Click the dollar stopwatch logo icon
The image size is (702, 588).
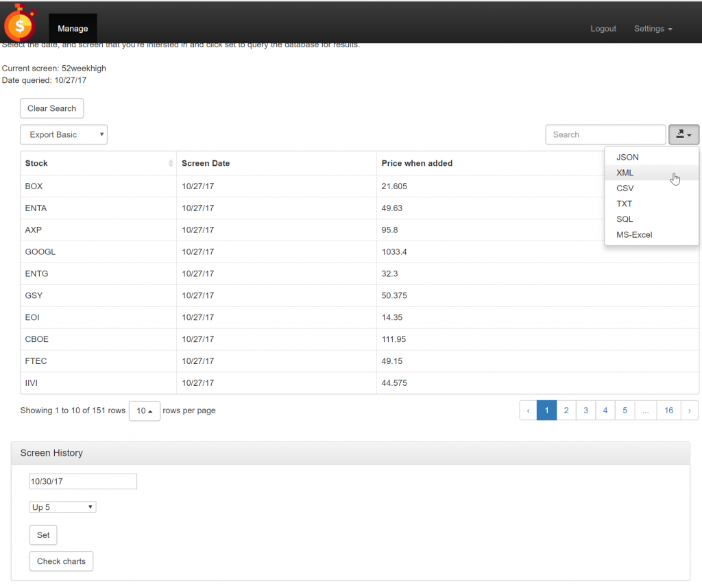tap(21, 23)
